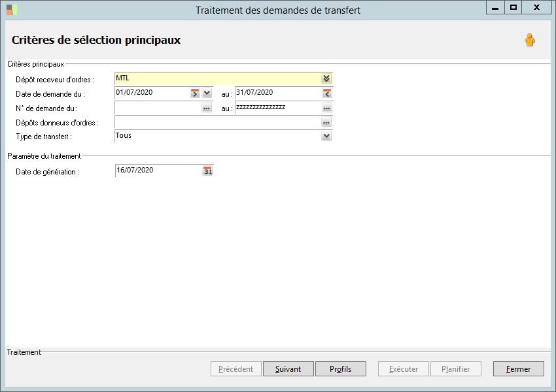The height and width of the screenshot is (392, 556).
Task: Click the 'Dépôt receveur d'ordres :' label
Action: 55,80
